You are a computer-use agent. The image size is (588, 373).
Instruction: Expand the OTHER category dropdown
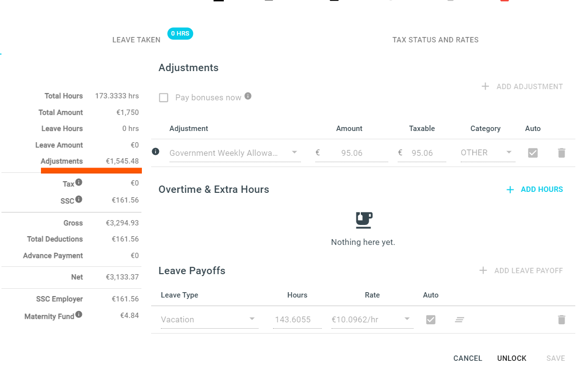tap(488, 153)
